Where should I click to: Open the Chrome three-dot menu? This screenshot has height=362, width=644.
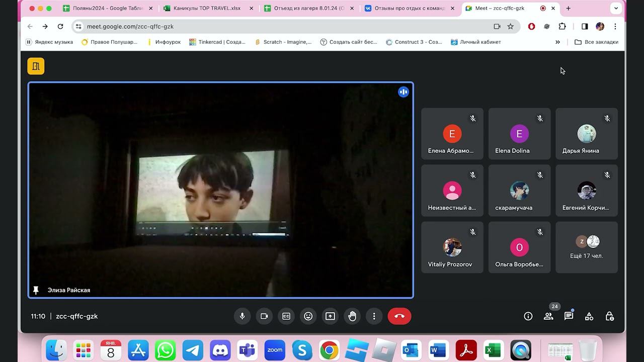click(x=615, y=26)
